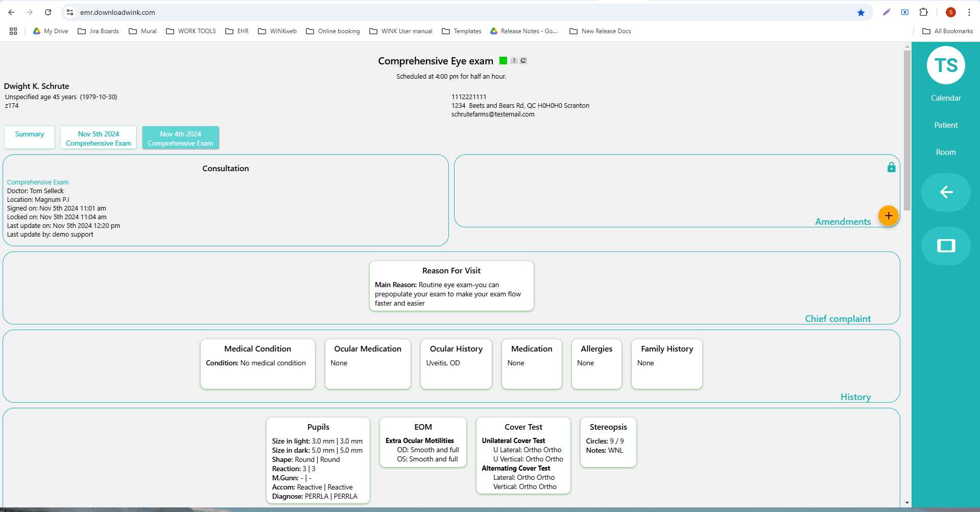Open Release Notes bookmark

coord(523,31)
